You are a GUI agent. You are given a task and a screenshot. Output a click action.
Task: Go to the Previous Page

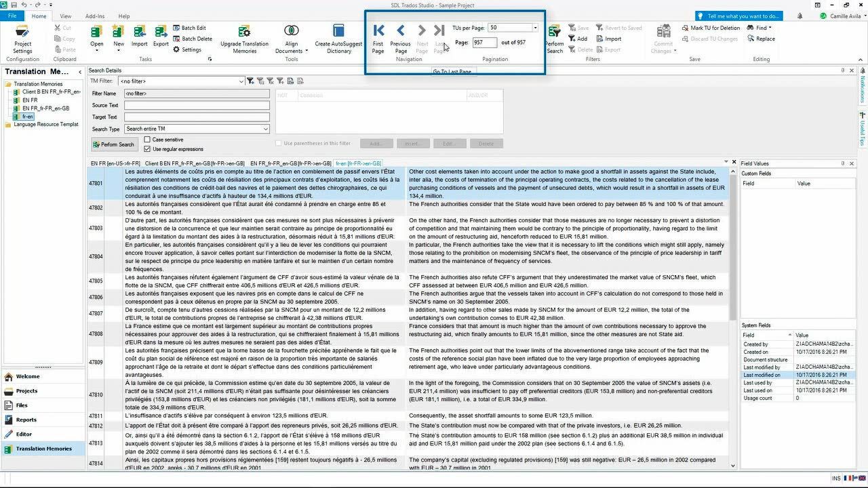pos(400,30)
